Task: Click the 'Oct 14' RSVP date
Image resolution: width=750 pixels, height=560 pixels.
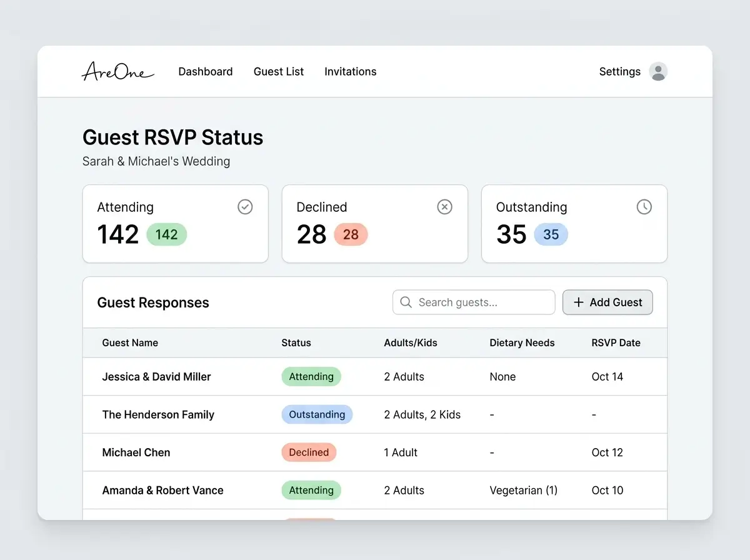Action: tap(607, 377)
